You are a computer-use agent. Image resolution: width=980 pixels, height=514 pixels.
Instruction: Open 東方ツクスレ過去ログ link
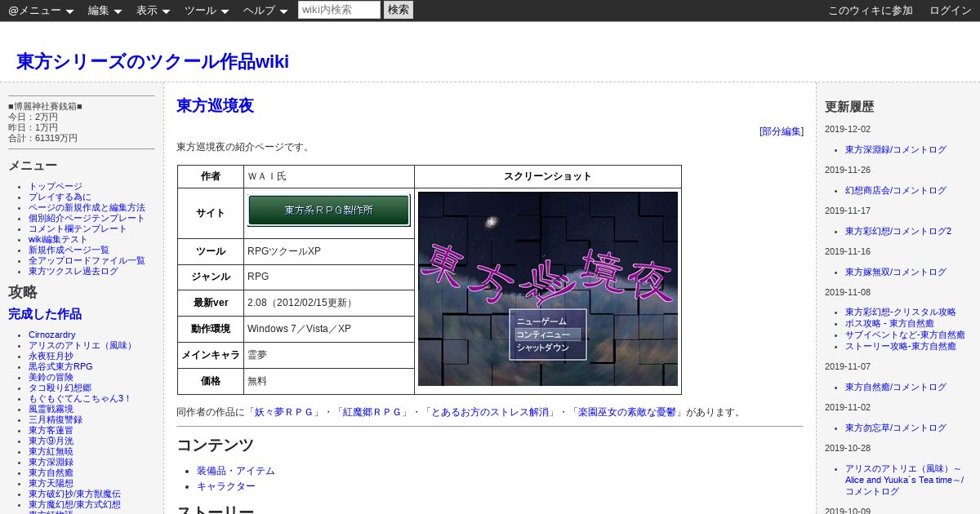click(73, 271)
